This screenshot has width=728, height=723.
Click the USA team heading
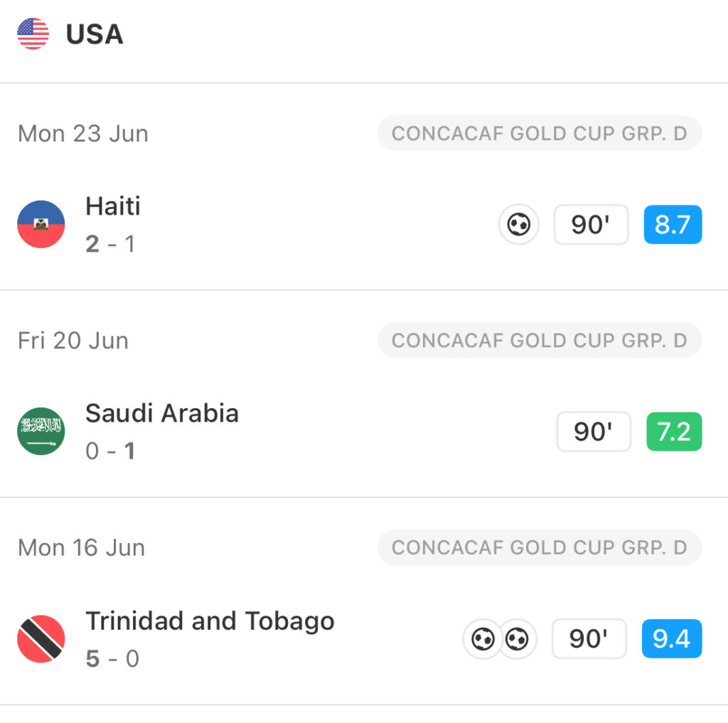coord(95,34)
